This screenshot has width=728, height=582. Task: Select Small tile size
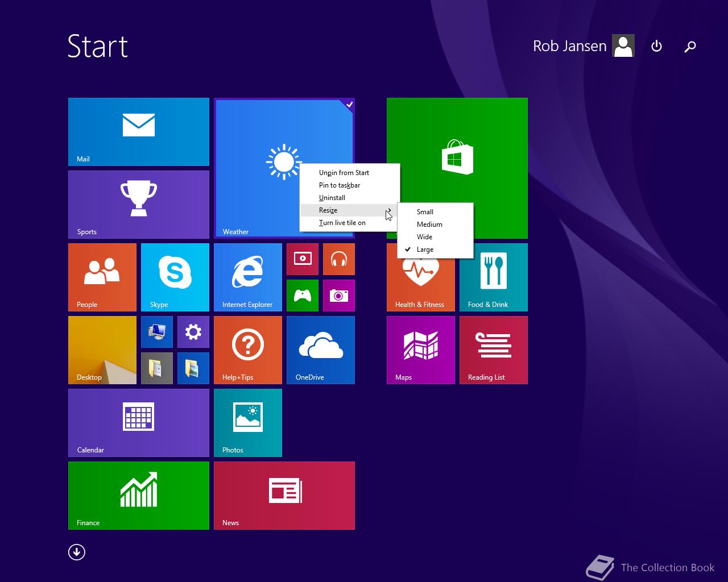[435, 212]
